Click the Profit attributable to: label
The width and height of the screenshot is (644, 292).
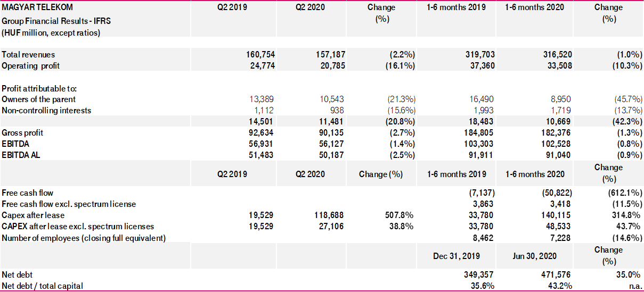40,88
